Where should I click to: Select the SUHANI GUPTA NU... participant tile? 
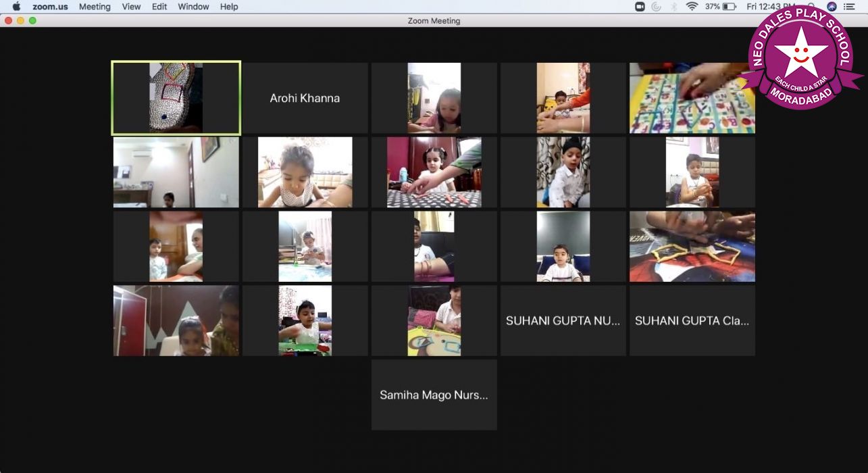pos(563,321)
